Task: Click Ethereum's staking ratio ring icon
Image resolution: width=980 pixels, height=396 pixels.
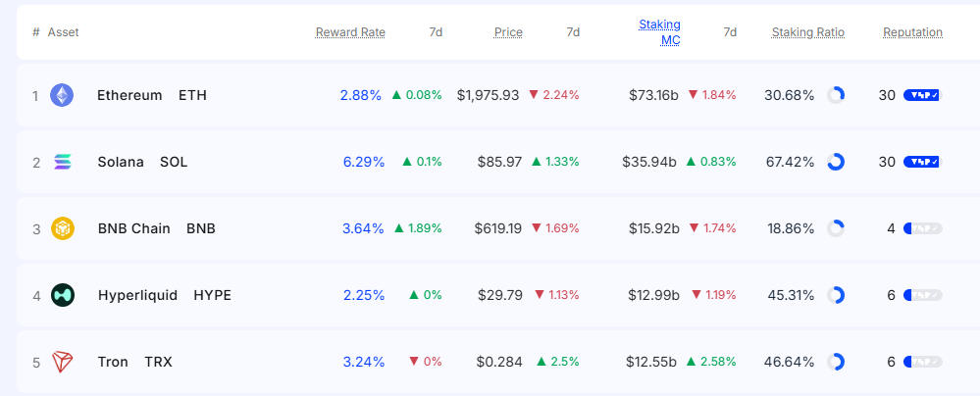Action: click(x=836, y=95)
